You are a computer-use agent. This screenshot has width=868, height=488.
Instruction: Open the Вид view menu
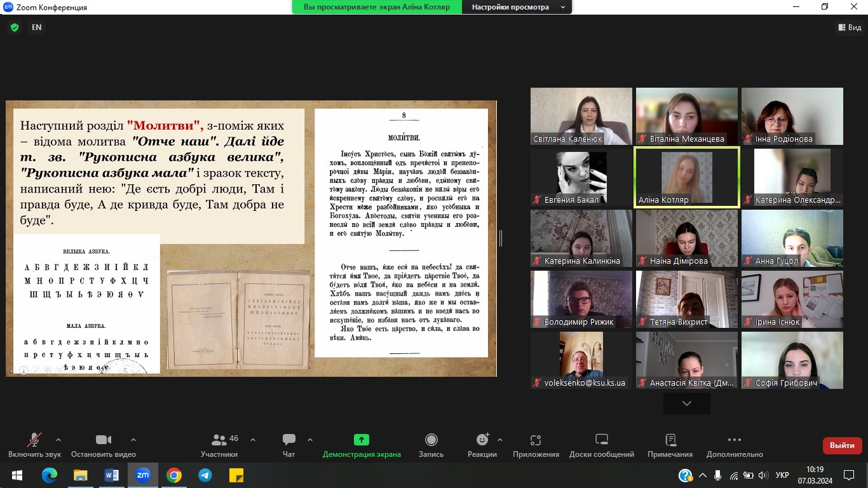(x=850, y=27)
